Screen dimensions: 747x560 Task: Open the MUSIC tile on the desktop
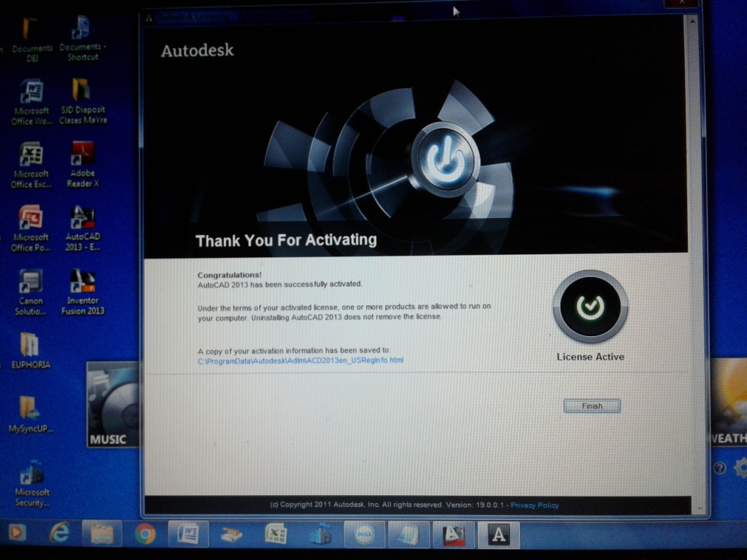click(x=112, y=405)
